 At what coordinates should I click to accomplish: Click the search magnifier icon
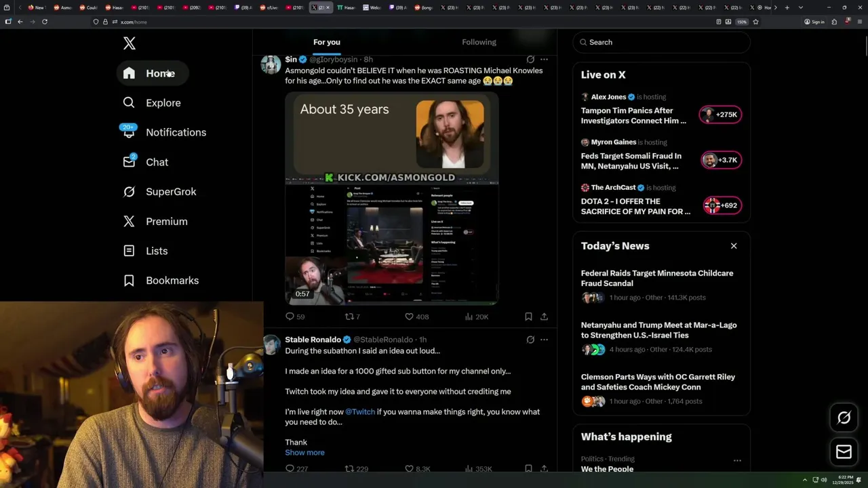coord(583,42)
